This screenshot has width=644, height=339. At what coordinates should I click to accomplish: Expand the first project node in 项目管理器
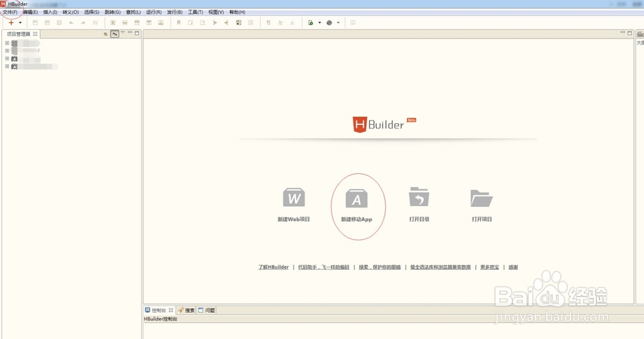click(x=7, y=43)
